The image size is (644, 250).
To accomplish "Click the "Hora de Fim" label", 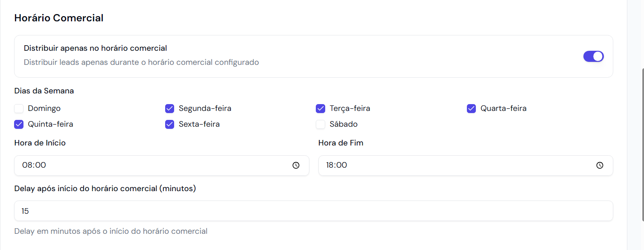I will (341, 143).
